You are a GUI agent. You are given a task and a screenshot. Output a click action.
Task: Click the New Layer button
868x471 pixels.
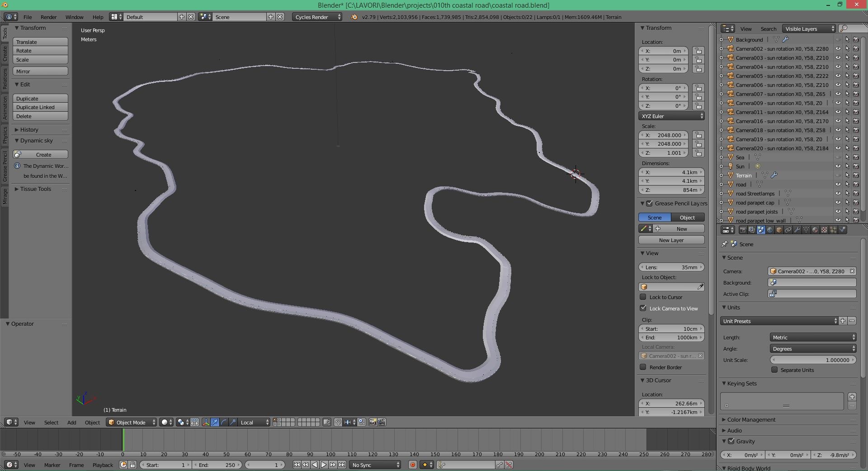(671, 240)
